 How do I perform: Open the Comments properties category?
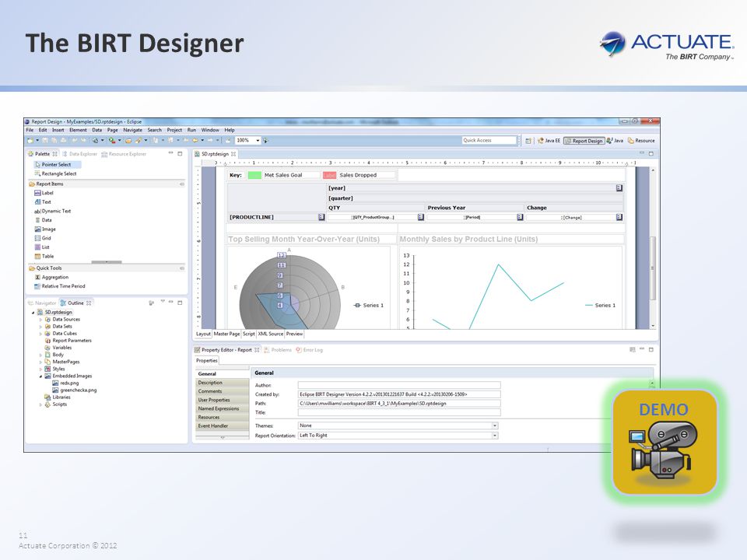[222, 391]
